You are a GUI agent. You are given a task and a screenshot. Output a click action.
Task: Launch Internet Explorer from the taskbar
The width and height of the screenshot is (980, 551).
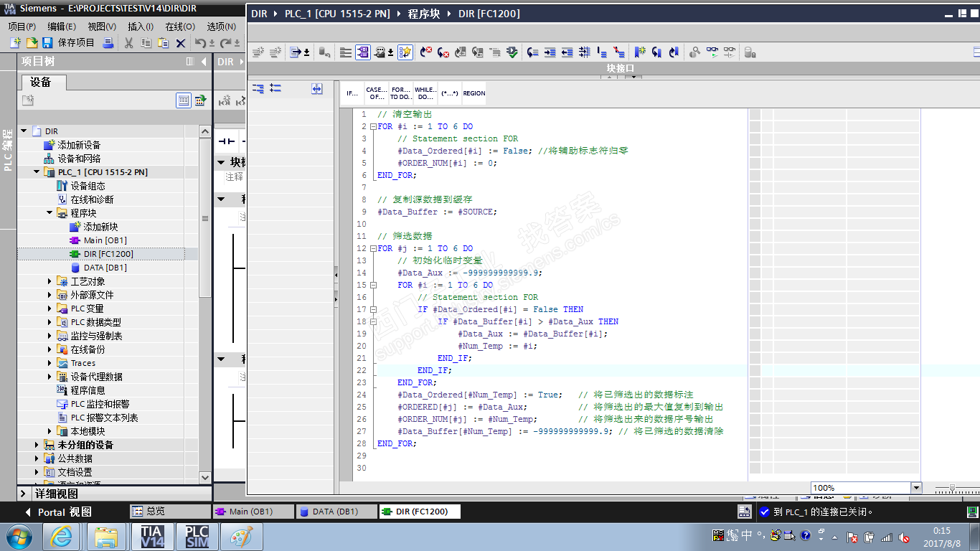[x=61, y=536]
